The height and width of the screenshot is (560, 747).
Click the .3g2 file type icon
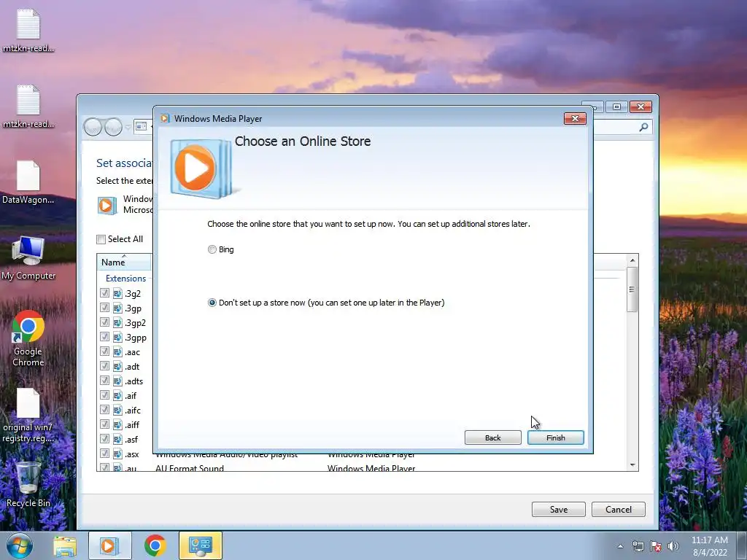coord(117,294)
